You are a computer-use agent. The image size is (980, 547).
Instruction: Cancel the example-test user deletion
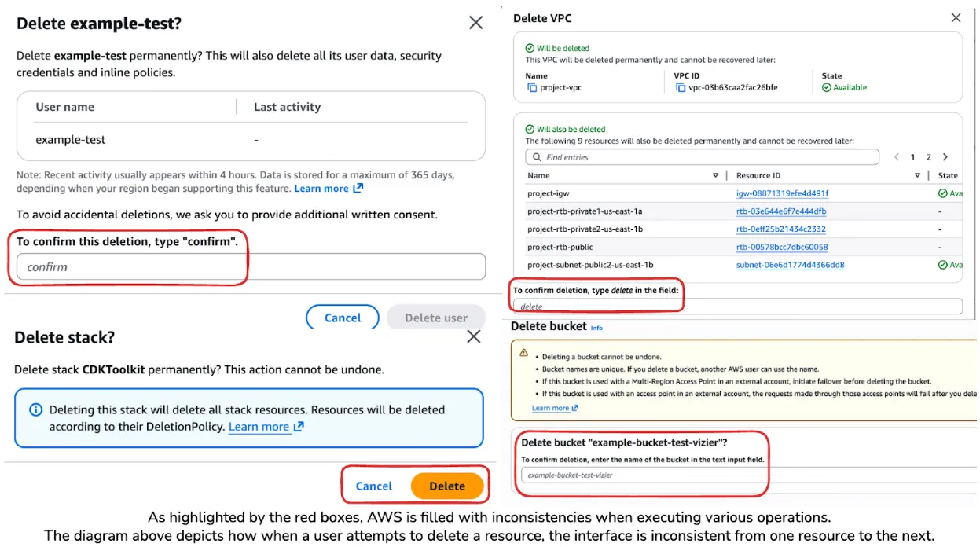pos(343,318)
